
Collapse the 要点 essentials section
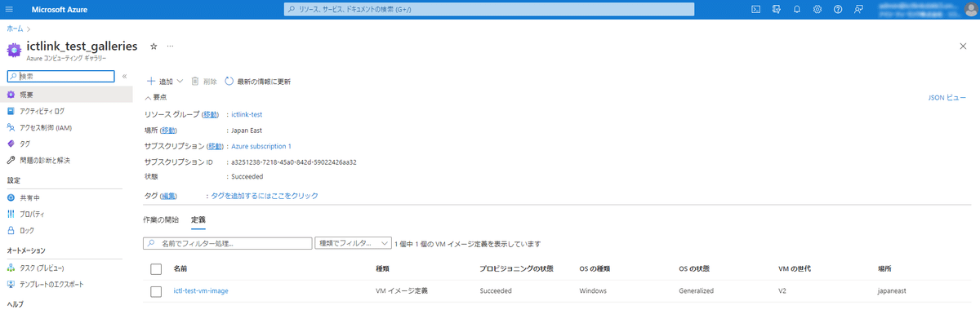[x=155, y=97]
